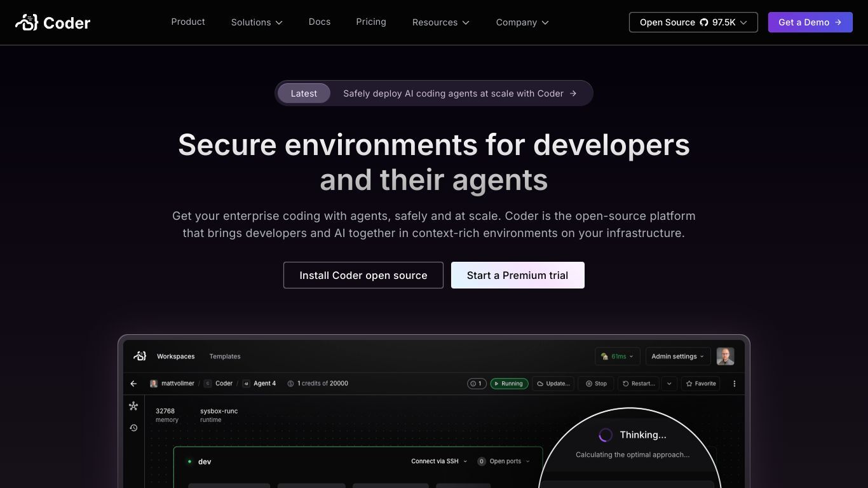Click the history clock icon in the sidebar
The height and width of the screenshot is (488, 868).
pyautogui.click(x=133, y=428)
